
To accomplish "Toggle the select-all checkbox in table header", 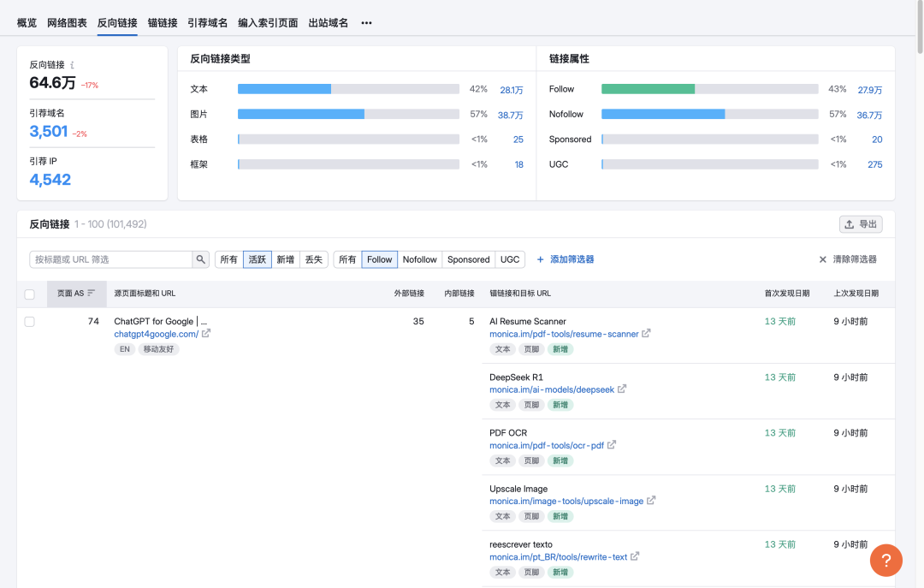I will click(30, 294).
